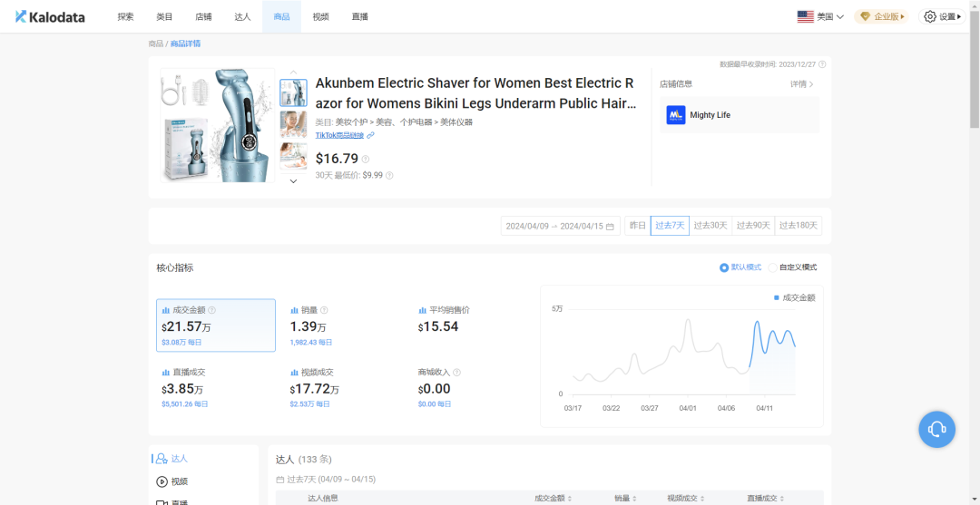Click the 04/01 peak on chart line
This screenshot has width=980, height=505.
point(688,320)
